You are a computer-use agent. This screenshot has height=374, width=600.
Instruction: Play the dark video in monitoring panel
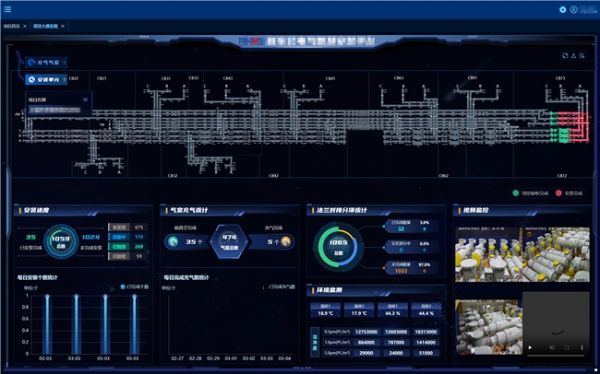pos(530,348)
